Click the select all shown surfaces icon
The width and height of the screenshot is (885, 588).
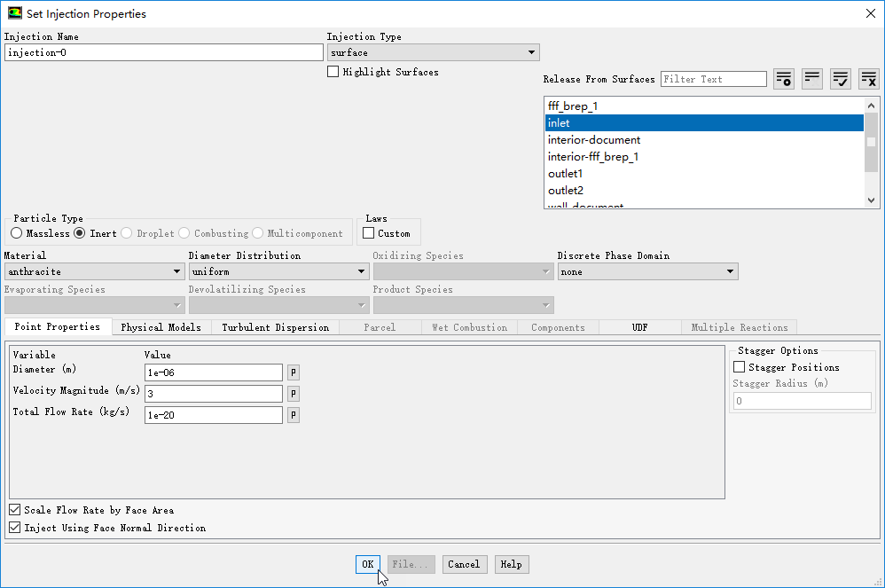841,79
